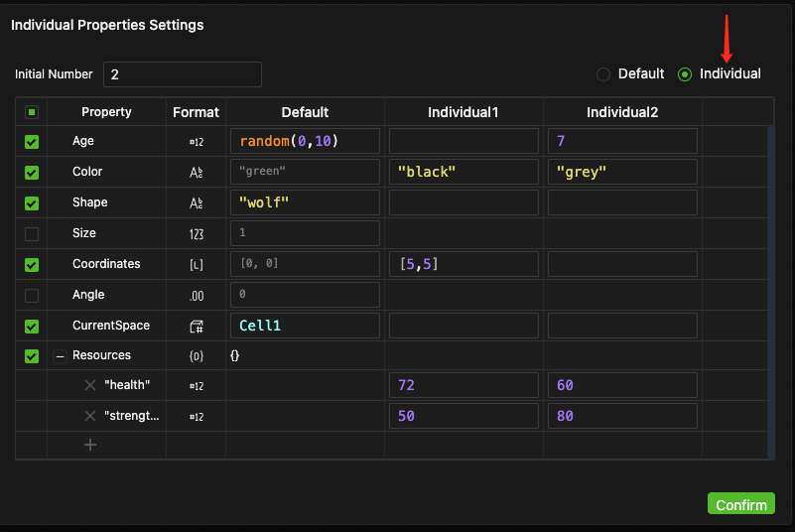
Task: Click the empty Shape field for Individual2
Action: click(x=622, y=202)
